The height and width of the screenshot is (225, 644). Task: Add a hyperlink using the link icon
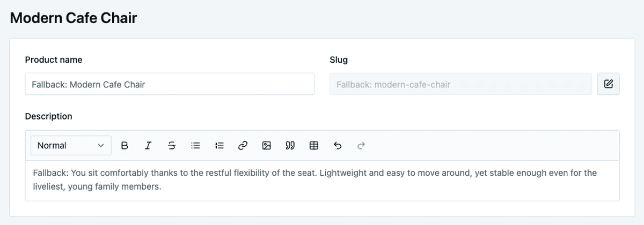click(243, 146)
